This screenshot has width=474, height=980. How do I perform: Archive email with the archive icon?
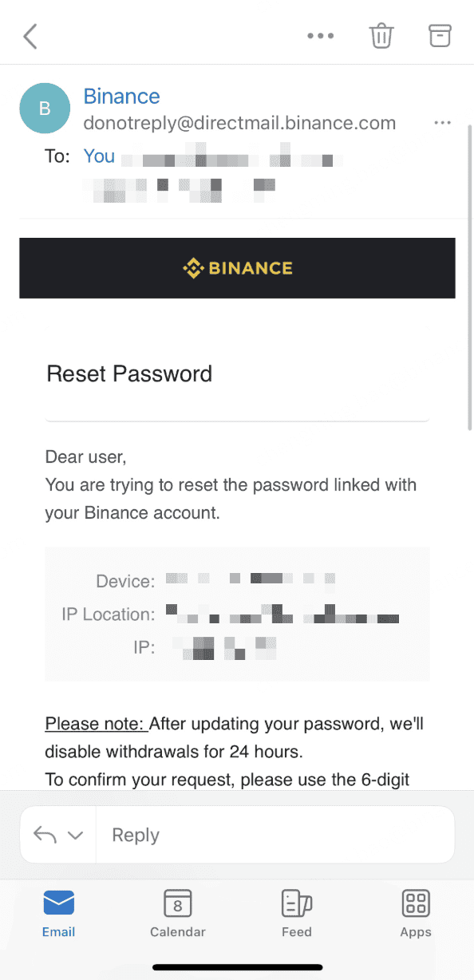point(440,35)
